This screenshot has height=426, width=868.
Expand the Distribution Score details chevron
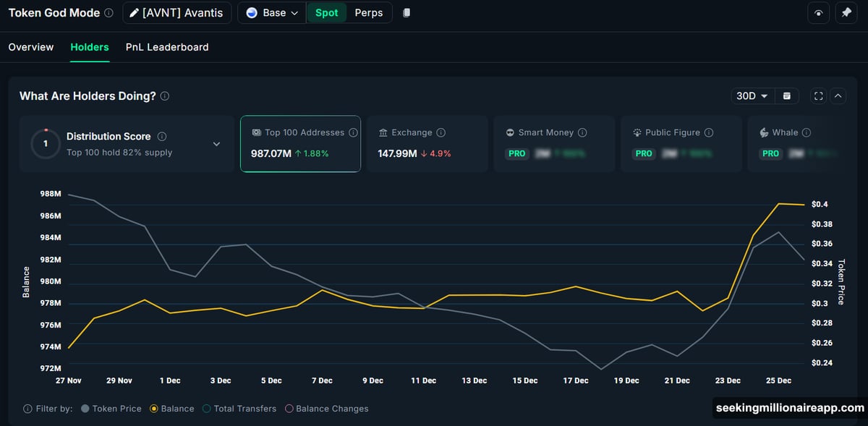point(216,144)
